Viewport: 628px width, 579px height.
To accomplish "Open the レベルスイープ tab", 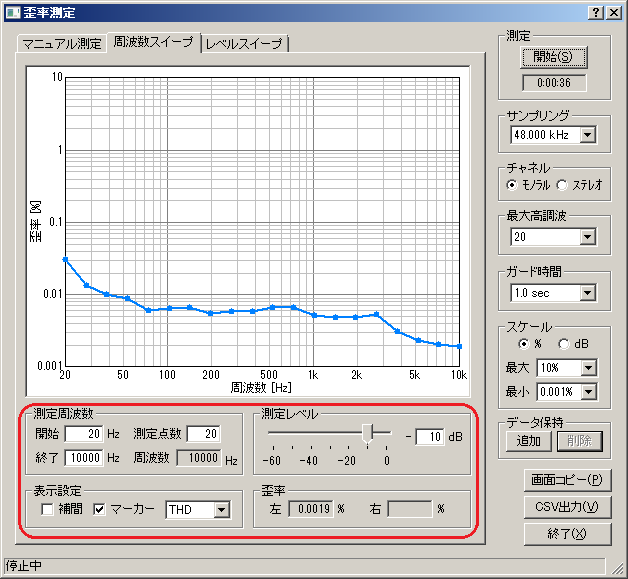I will point(244,43).
